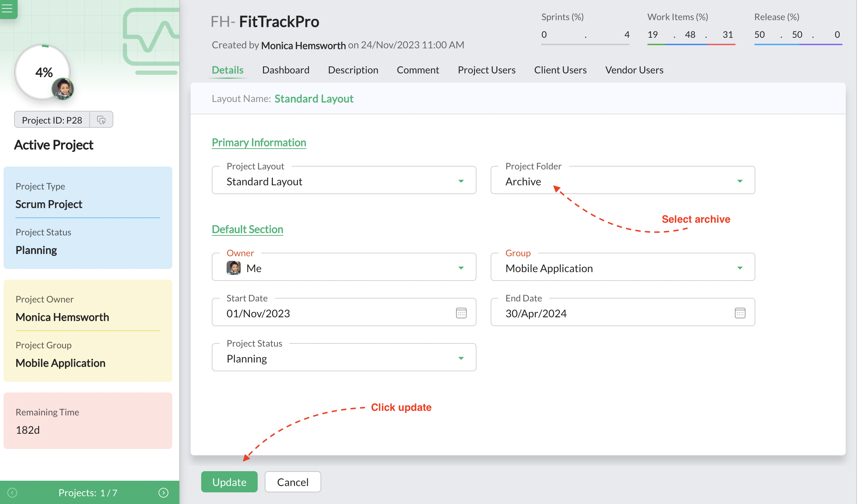This screenshot has height=504, width=857.
Task: Open the Archive folder combo box
Action: pos(623,180)
